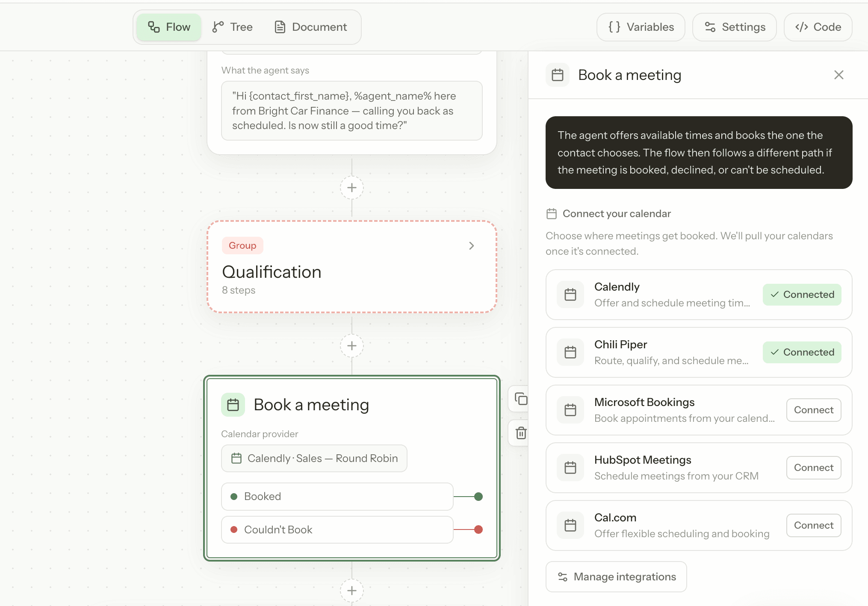Click Qualification "8 steps" text
Viewport: 868px width, 606px height.
[239, 290]
